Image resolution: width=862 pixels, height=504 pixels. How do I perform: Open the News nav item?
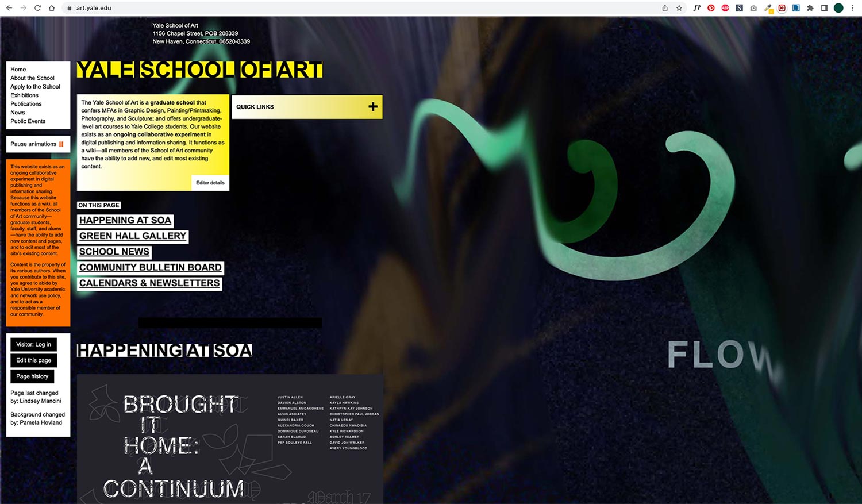(17, 113)
